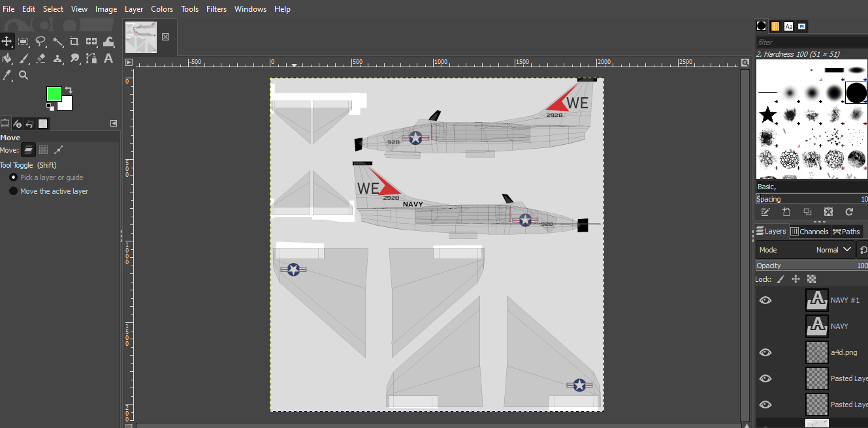Set move mode to selection
Viewport: 868px width, 428px height.
tap(44, 150)
